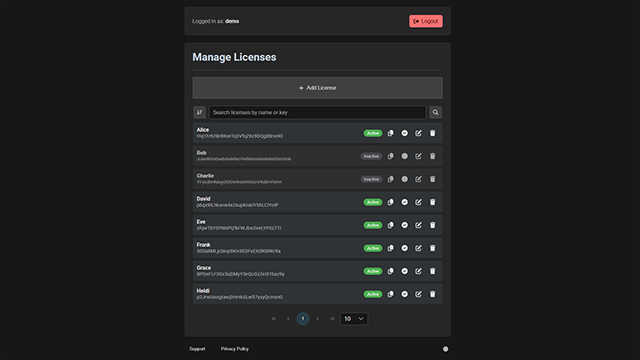Delete Alice's license
Viewport: 640px width, 360px height.
click(433, 133)
